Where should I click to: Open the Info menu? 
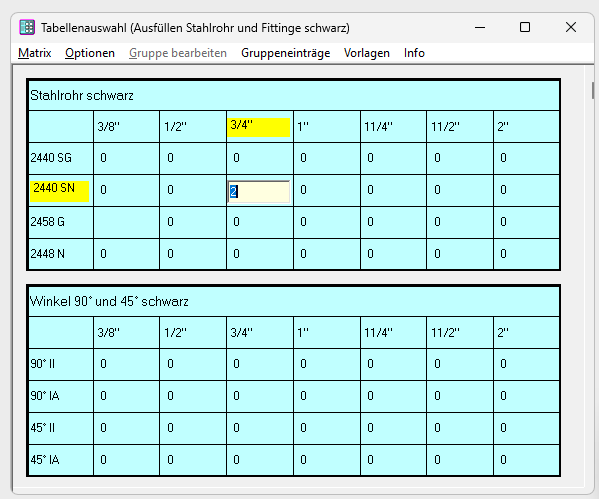[414, 53]
